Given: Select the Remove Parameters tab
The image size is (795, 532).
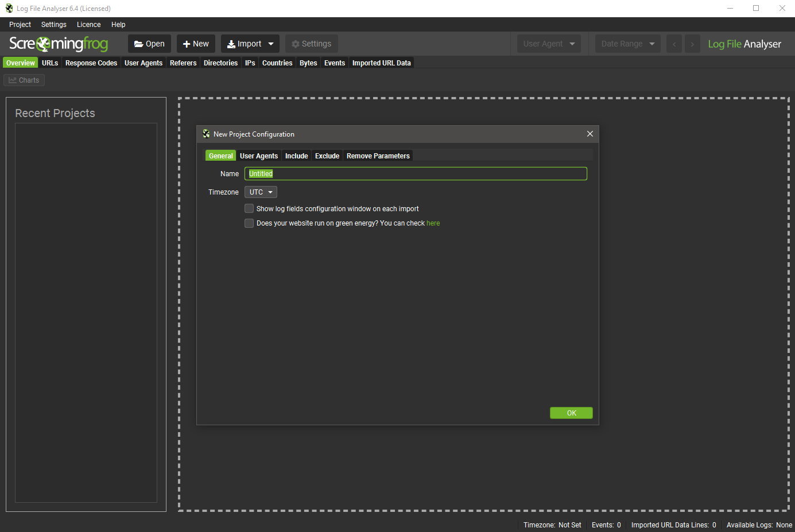Looking at the screenshot, I should coord(378,156).
